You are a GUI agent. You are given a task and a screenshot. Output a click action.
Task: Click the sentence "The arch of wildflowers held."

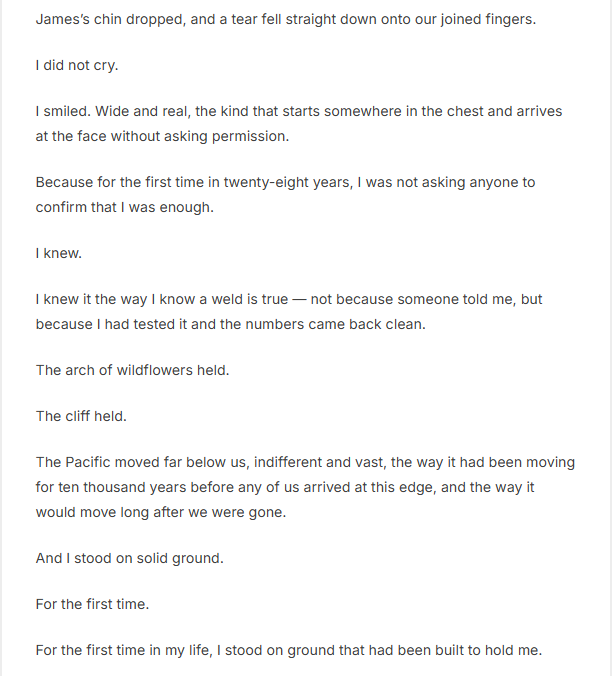pos(132,370)
